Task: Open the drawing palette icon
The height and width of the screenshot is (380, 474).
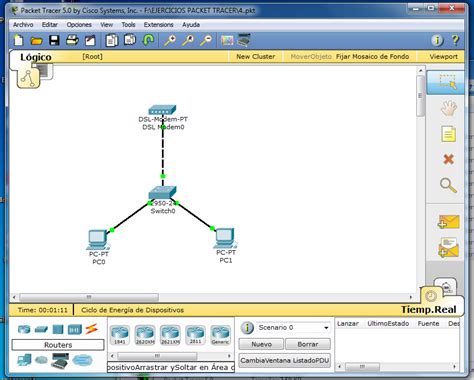Action: pyautogui.click(x=227, y=41)
